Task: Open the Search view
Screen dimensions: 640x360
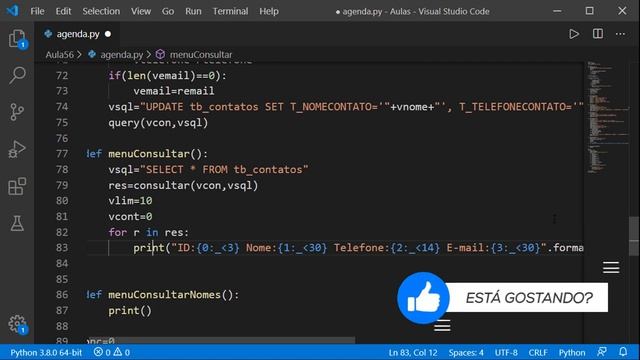Action: click(x=17, y=75)
